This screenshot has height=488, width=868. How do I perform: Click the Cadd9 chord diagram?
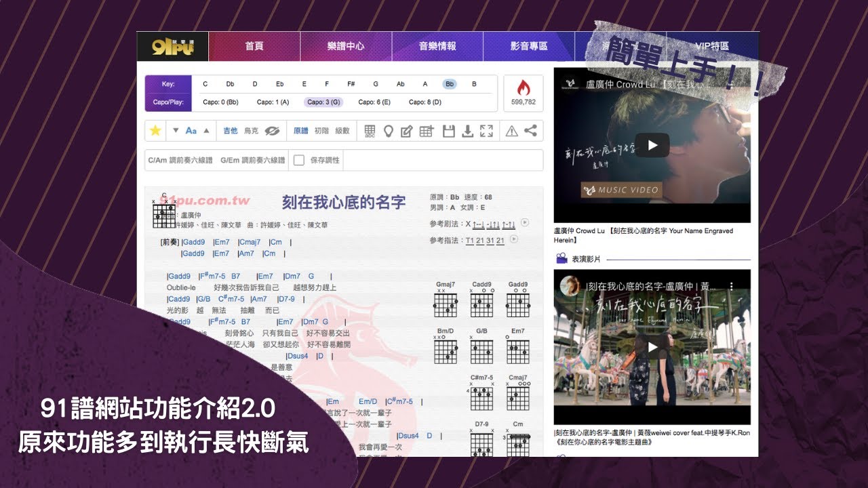coord(481,300)
